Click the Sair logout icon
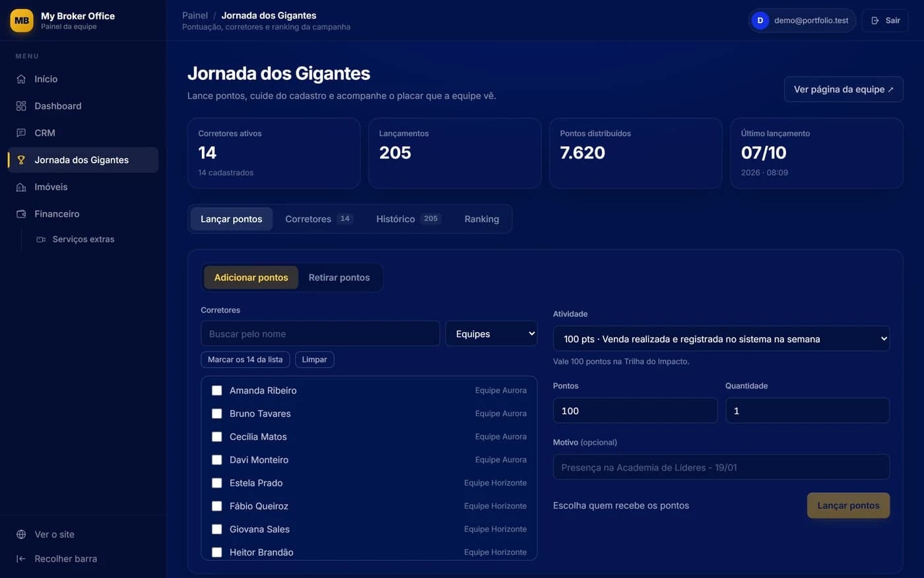 coord(875,20)
